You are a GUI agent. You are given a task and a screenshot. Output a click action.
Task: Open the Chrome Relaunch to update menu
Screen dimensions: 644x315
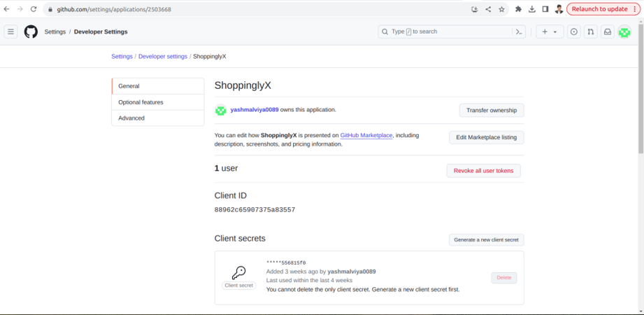pos(603,9)
